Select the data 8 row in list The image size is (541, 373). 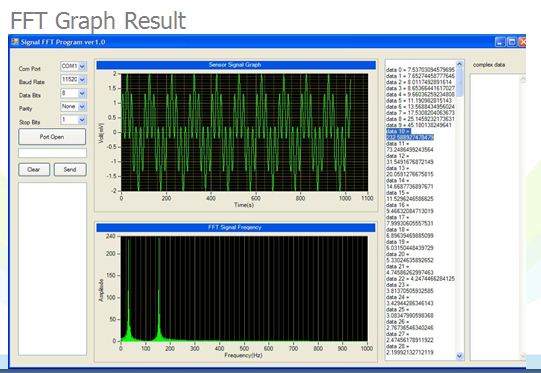pos(420,119)
